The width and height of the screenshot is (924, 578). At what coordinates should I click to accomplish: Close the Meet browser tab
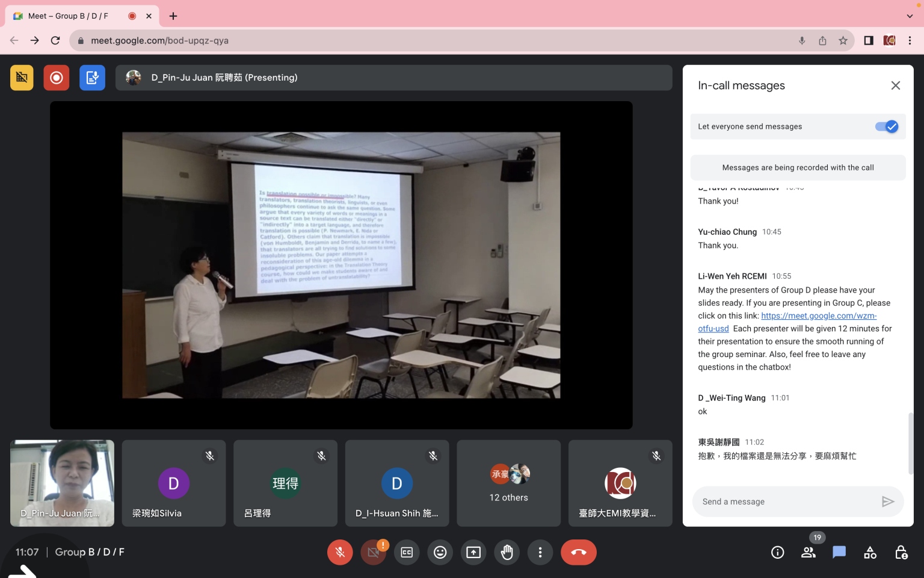(x=149, y=16)
